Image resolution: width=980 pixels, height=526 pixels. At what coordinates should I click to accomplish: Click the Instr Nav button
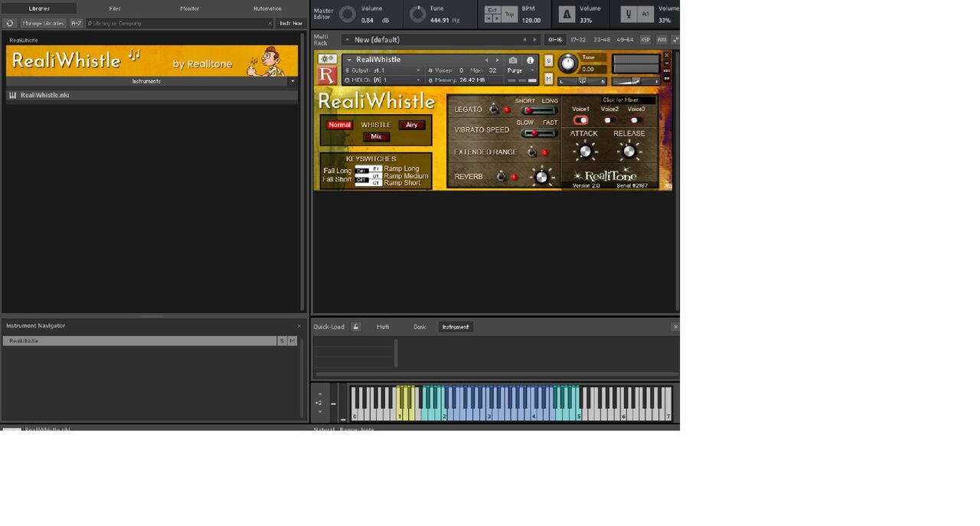291,24
